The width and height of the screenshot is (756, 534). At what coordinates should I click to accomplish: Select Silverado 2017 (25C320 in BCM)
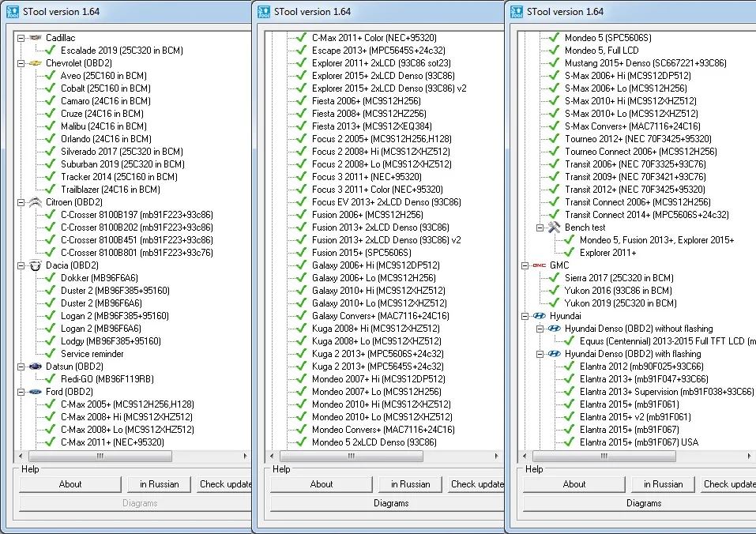tap(122, 152)
